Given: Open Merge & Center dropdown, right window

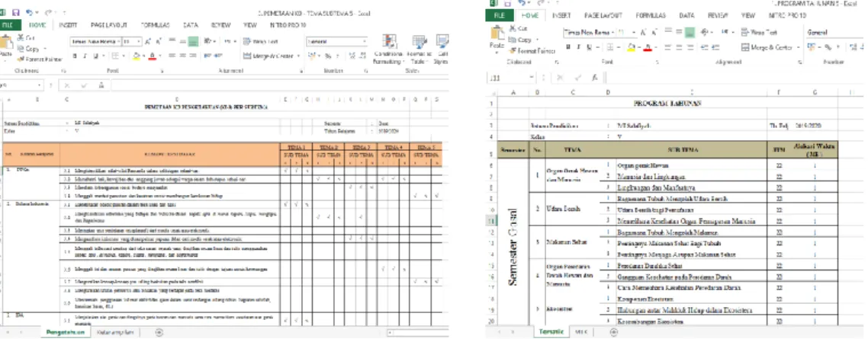Looking at the screenshot, I should (799, 47).
